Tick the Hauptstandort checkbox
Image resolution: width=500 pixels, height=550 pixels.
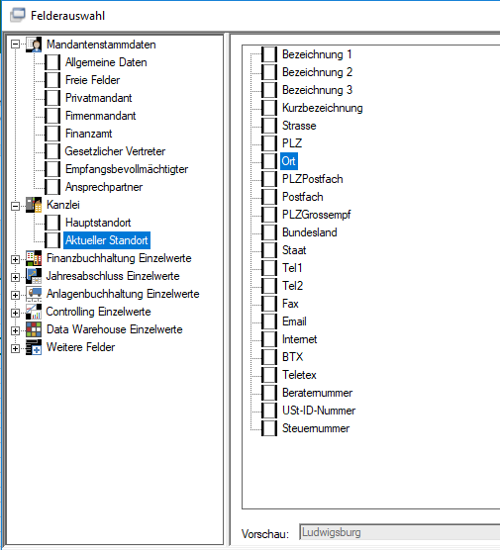(x=53, y=223)
